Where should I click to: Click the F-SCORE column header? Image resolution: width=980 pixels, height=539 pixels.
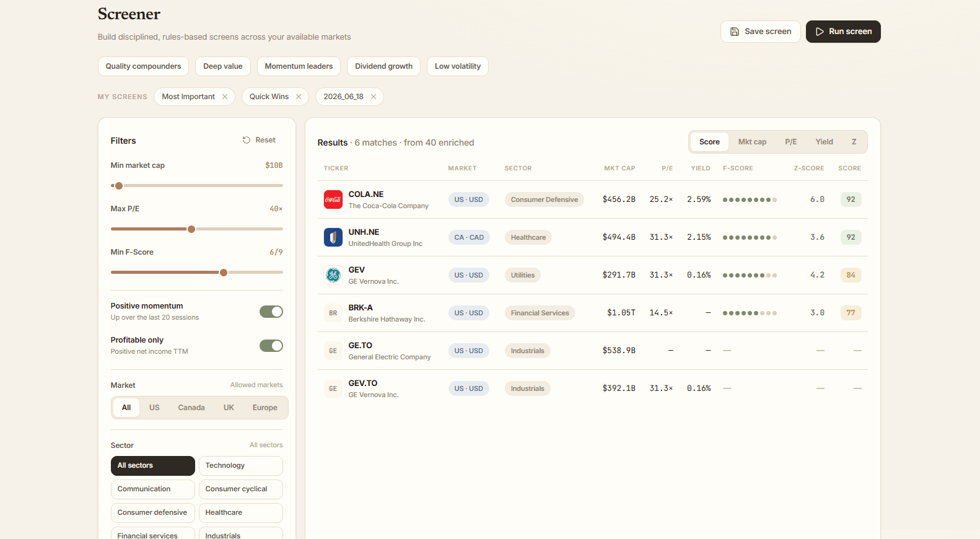[738, 169]
